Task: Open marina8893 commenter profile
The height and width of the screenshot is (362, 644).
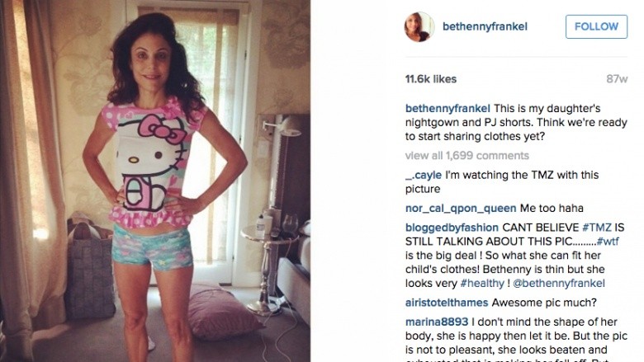Action: coord(437,322)
